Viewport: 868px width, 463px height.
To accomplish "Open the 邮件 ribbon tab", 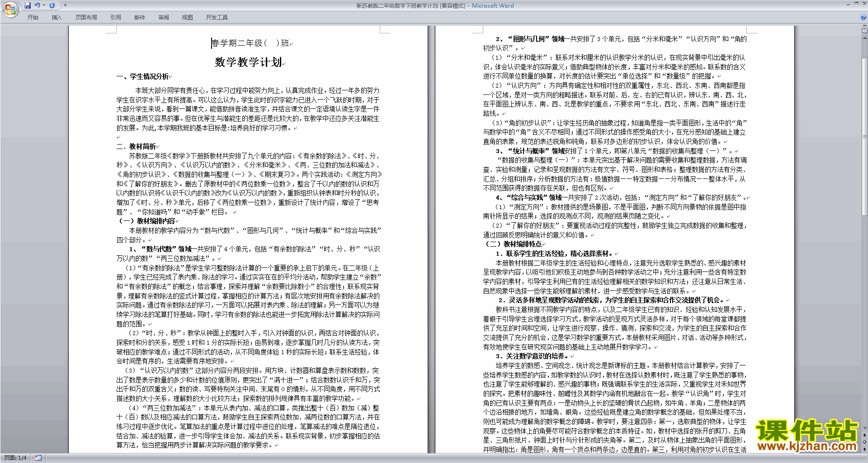I will click(140, 18).
